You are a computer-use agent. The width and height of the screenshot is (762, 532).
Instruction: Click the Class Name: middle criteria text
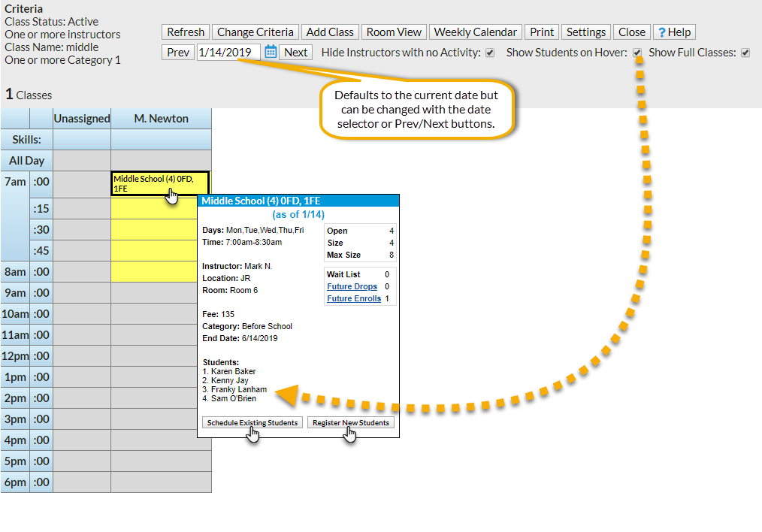pyautogui.click(x=52, y=47)
